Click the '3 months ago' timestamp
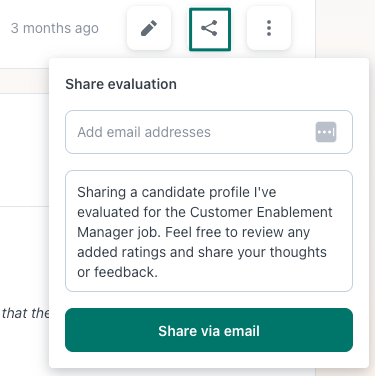Image resolution: width=375 pixels, height=376 pixels. [55, 28]
